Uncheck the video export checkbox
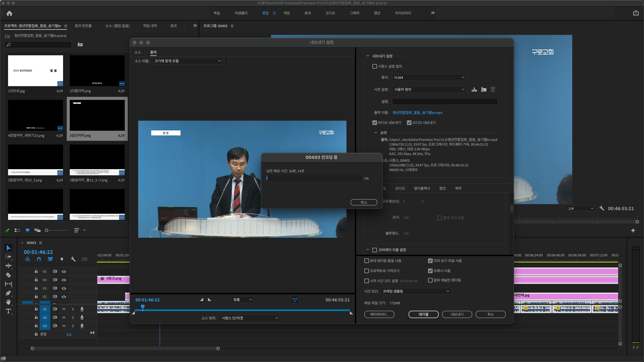The height and width of the screenshot is (362, 644). [374, 123]
